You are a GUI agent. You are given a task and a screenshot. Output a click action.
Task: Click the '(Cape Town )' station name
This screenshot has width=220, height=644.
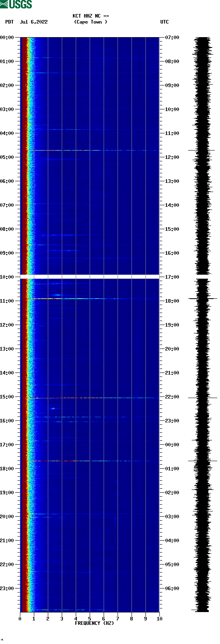(x=91, y=22)
